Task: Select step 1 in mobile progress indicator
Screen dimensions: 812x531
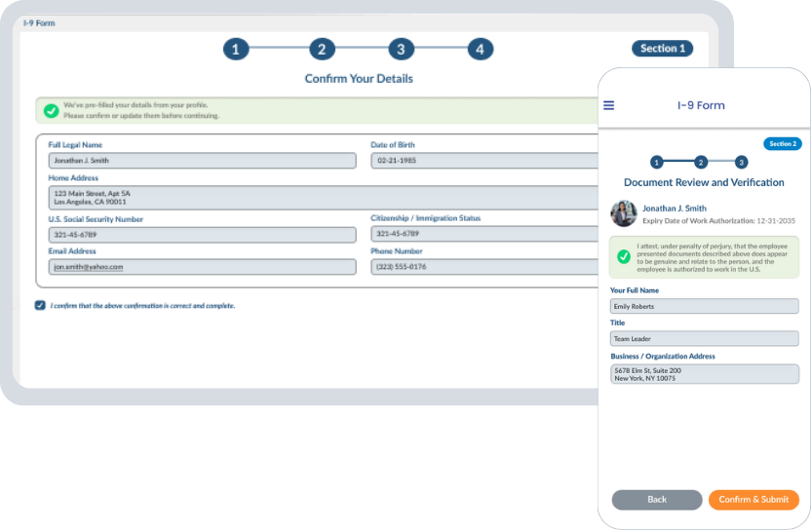Action: click(657, 163)
